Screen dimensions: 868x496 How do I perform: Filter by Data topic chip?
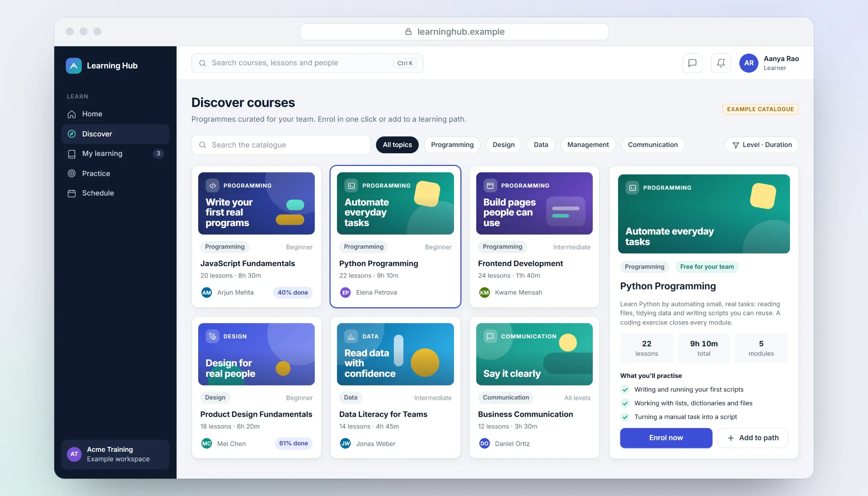click(x=541, y=145)
